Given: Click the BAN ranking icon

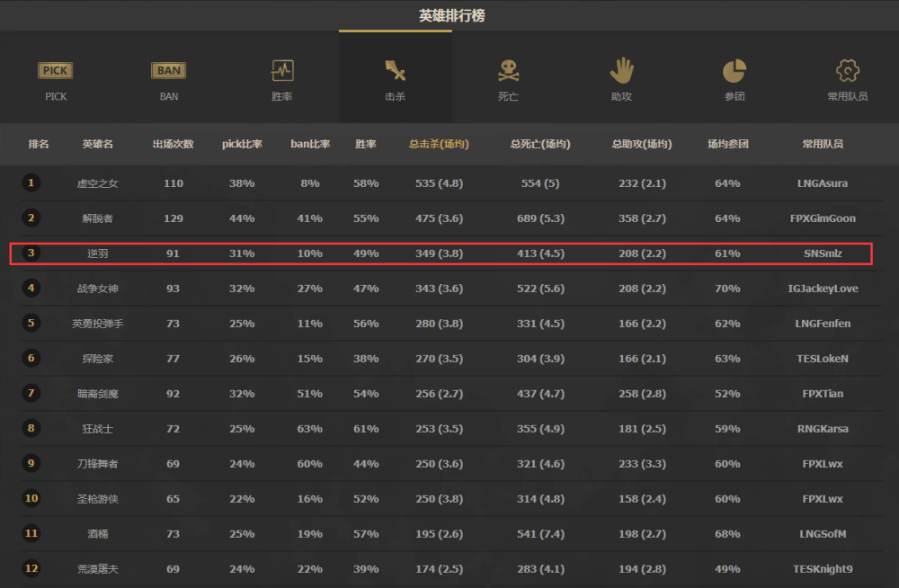Looking at the screenshot, I should click(x=169, y=70).
